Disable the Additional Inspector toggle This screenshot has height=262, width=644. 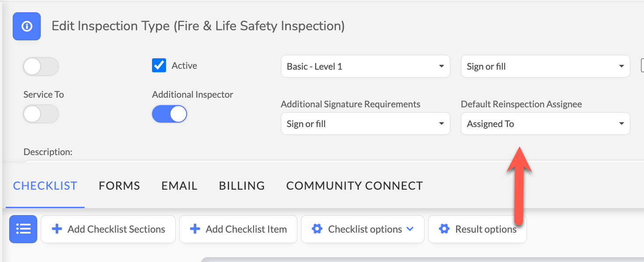tap(170, 114)
